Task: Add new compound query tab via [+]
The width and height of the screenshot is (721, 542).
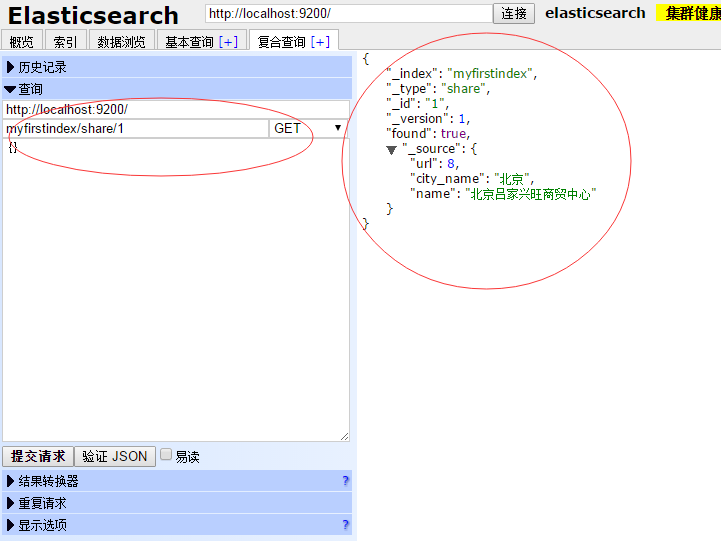Action: click(x=320, y=42)
